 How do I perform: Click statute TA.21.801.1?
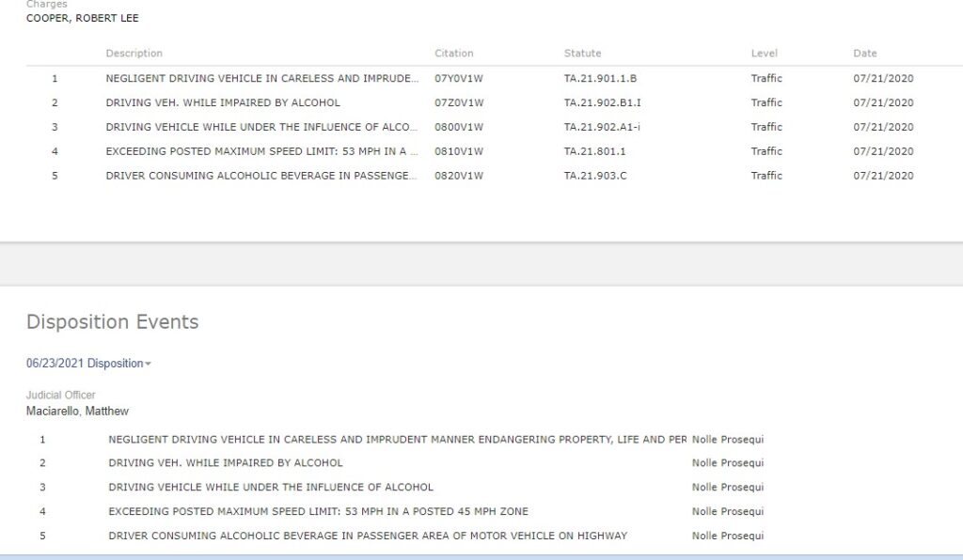pyautogui.click(x=594, y=151)
